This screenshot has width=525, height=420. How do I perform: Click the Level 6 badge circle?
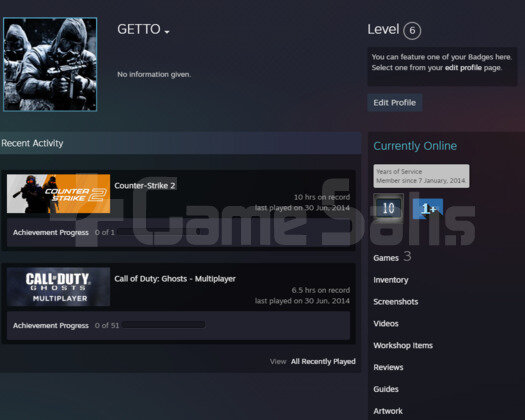coord(412,30)
